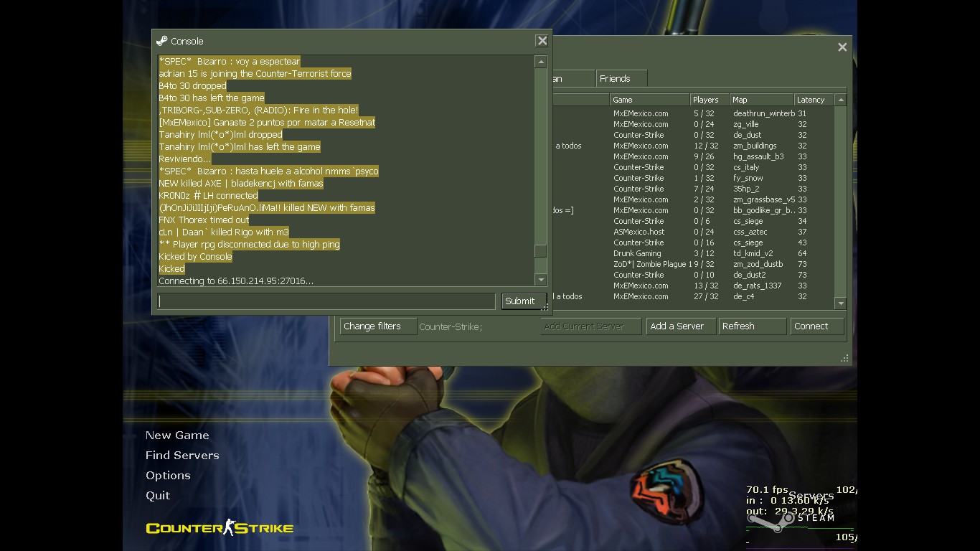Select the de_dust2 server row
Screen dimensions: 980x551
point(693,275)
